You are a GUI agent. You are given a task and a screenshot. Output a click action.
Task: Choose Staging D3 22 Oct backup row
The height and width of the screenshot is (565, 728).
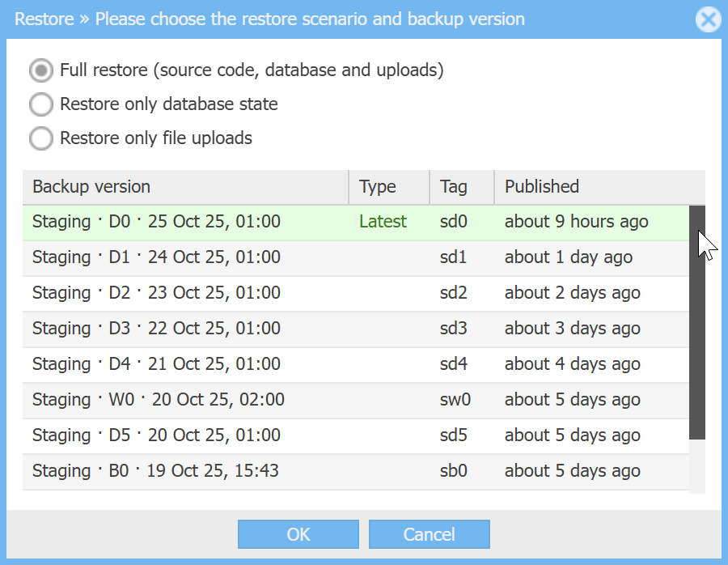tap(156, 329)
